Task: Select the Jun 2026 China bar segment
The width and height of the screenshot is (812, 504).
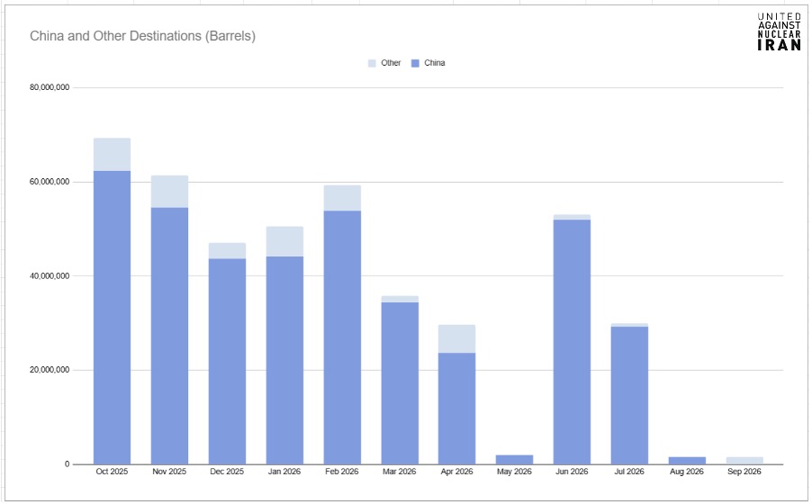Action: [x=572, y=342]
